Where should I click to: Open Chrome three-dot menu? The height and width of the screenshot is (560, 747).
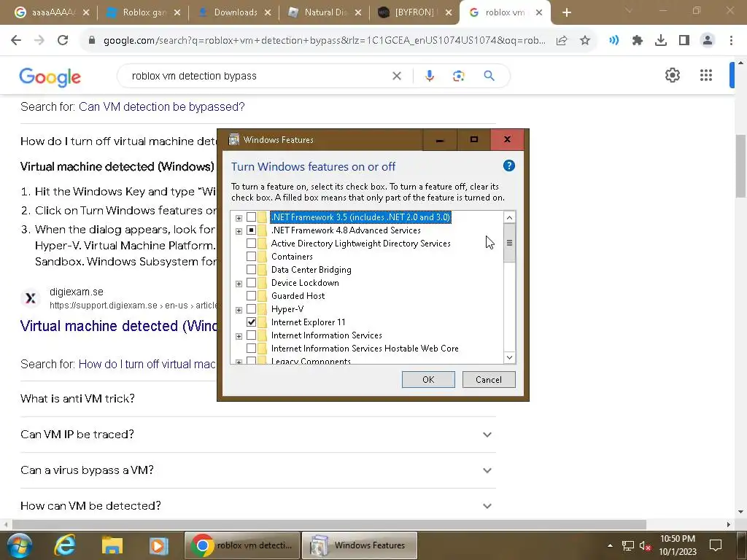pos(731,41)
